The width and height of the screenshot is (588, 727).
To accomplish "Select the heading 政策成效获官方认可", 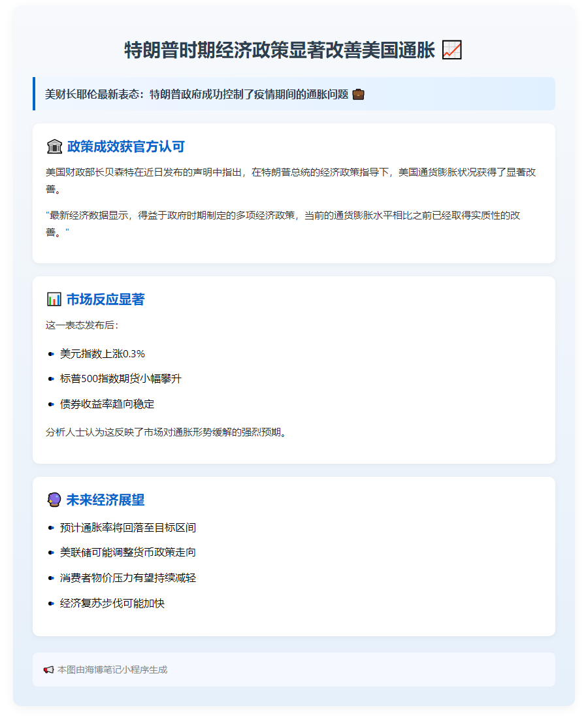I will 125,147.
